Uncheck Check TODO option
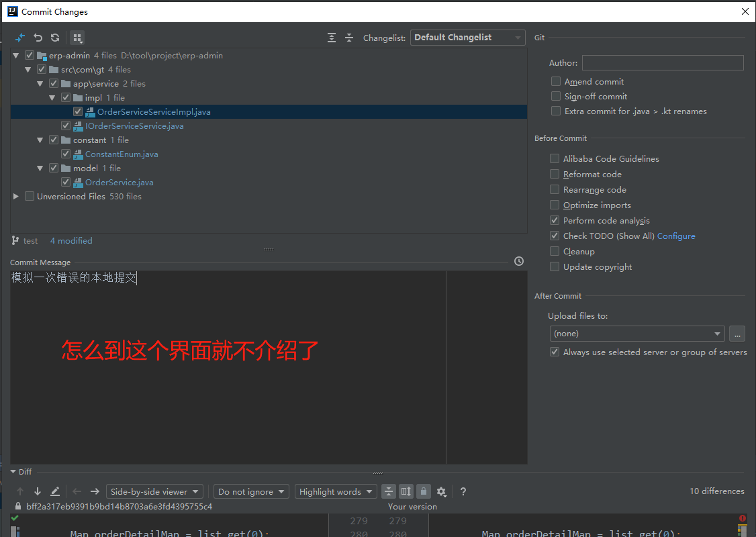 [x=555, y=236]
